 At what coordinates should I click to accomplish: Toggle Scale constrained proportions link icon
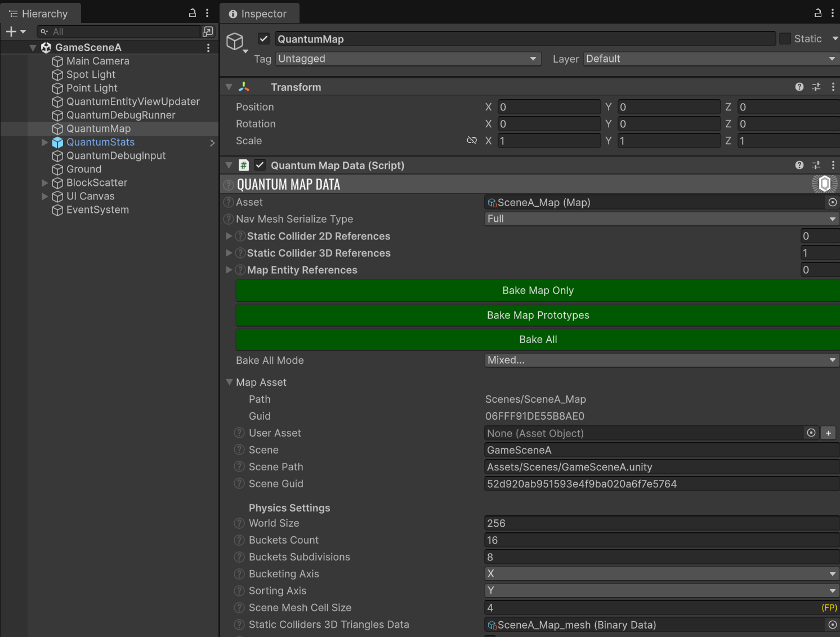pos(472,140)
